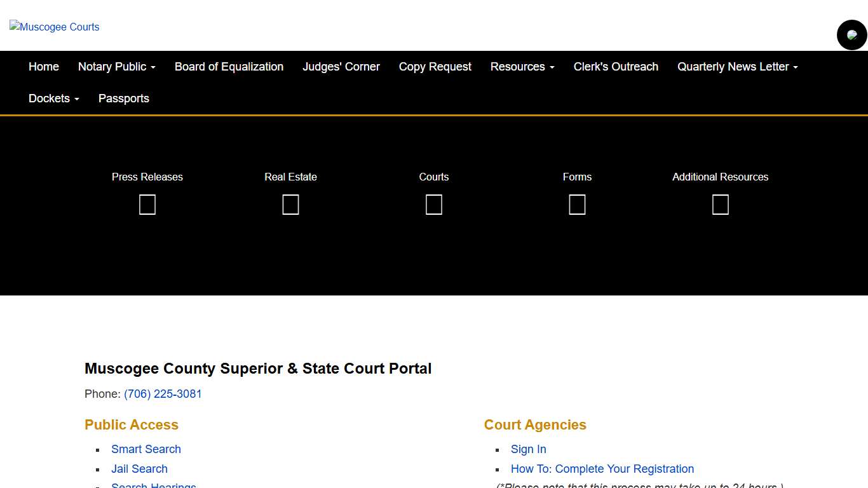
Task: Click the Real Estate icon
Action: [x=290, y=204]
